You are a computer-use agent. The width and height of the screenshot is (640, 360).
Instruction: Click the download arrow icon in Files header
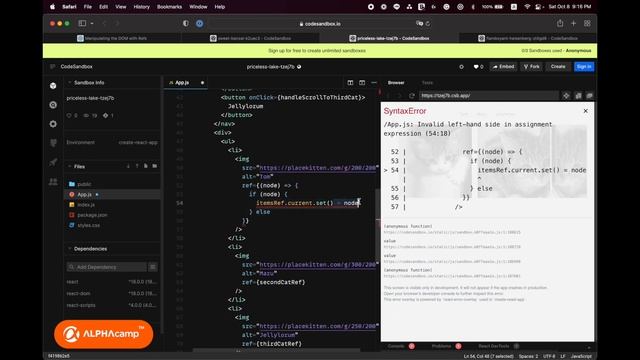pos(128,166)
